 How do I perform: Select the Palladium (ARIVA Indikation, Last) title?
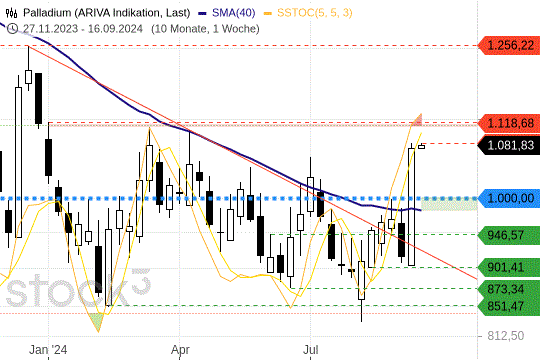click(106, 13)
